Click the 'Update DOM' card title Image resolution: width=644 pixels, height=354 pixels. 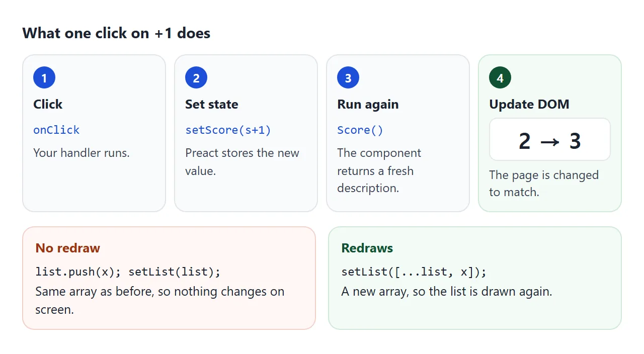[x=529, y=104]
